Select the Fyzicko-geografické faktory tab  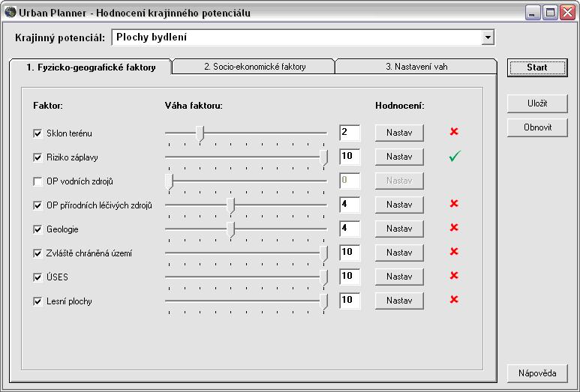pyautogui.click(x=91, y=67)
